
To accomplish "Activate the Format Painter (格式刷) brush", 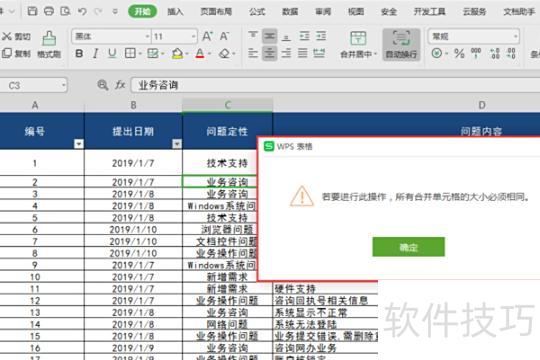I will pyautogui.click(x=49, y=44).
